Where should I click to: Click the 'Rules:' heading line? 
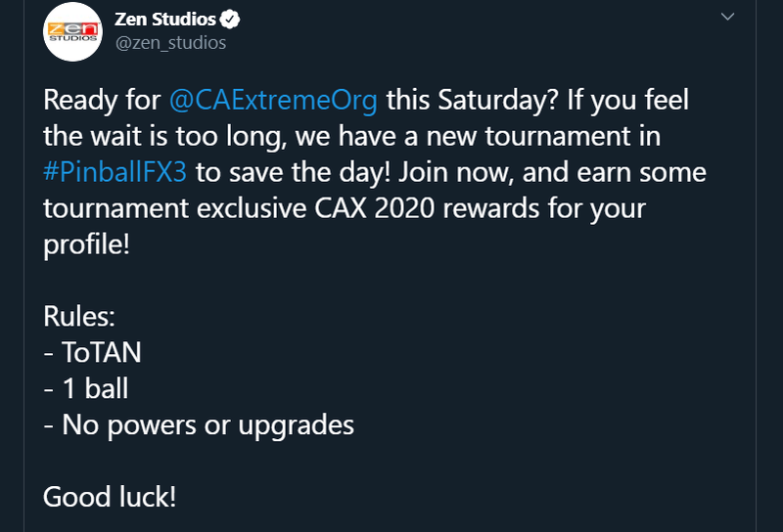[78, 316]
